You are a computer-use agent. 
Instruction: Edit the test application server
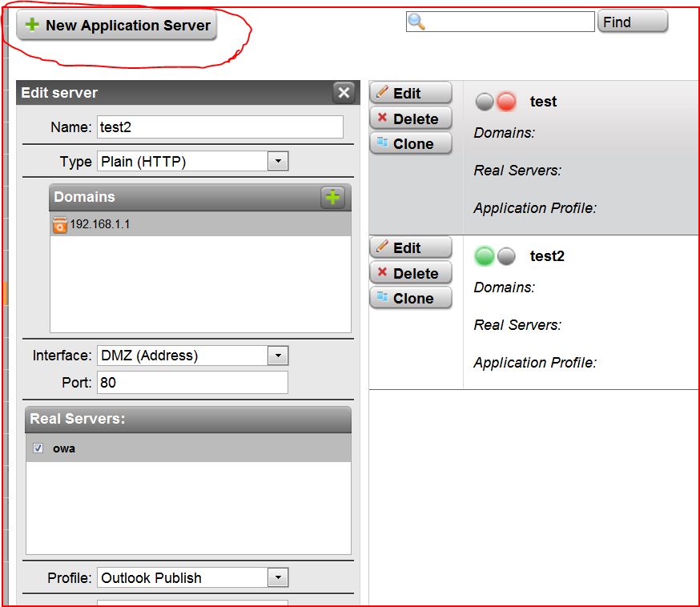pos(410,94)
